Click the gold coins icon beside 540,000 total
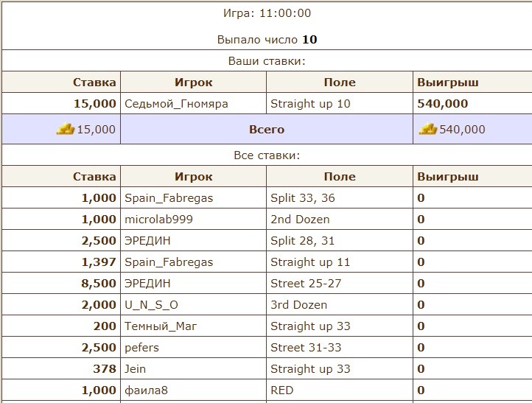The image size is (532, 403). (427, 129)
